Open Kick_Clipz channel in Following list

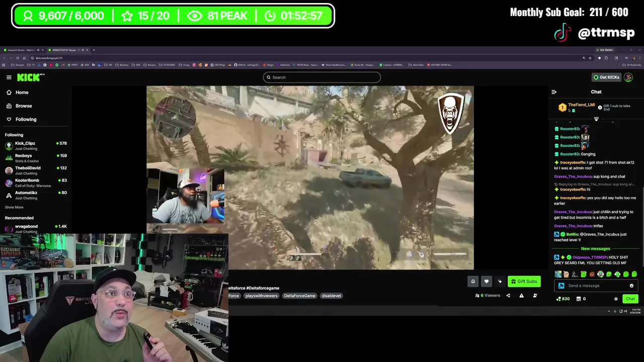35,146
